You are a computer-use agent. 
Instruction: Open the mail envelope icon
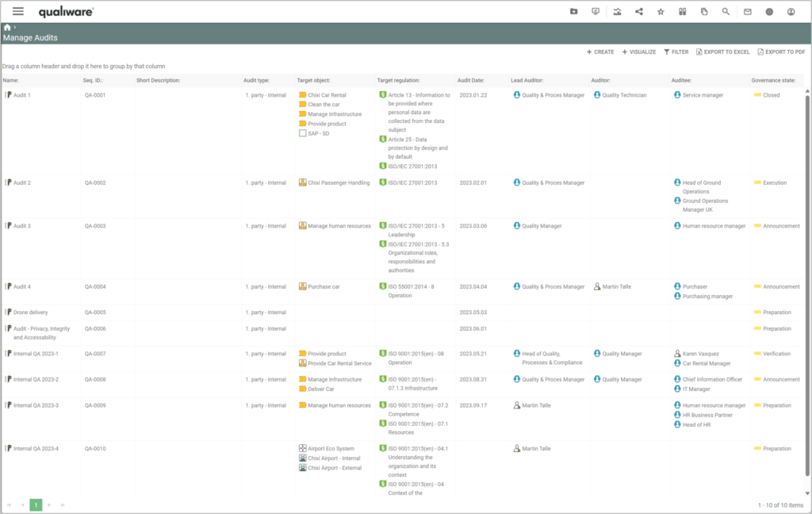(748, 11)
